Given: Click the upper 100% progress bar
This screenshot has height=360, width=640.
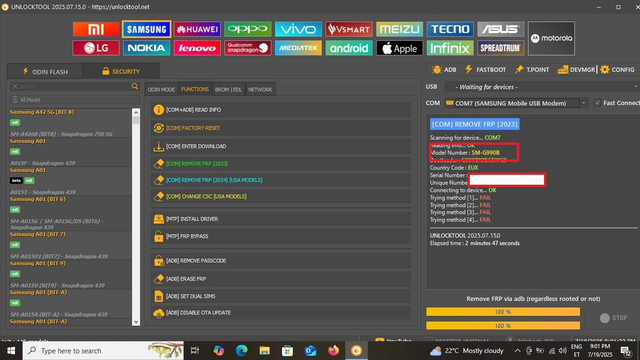Looking at the screenshot, I should 503,312.
